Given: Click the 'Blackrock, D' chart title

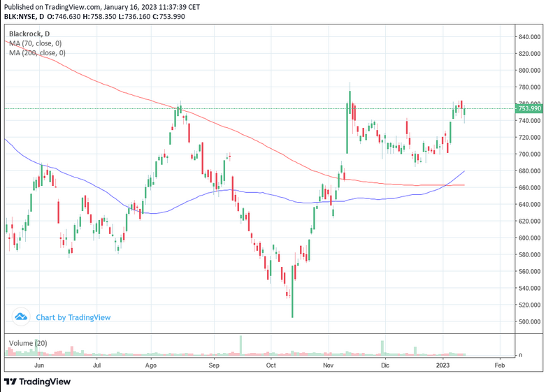Looking at the screenshot, I should [x=29, y=34].
